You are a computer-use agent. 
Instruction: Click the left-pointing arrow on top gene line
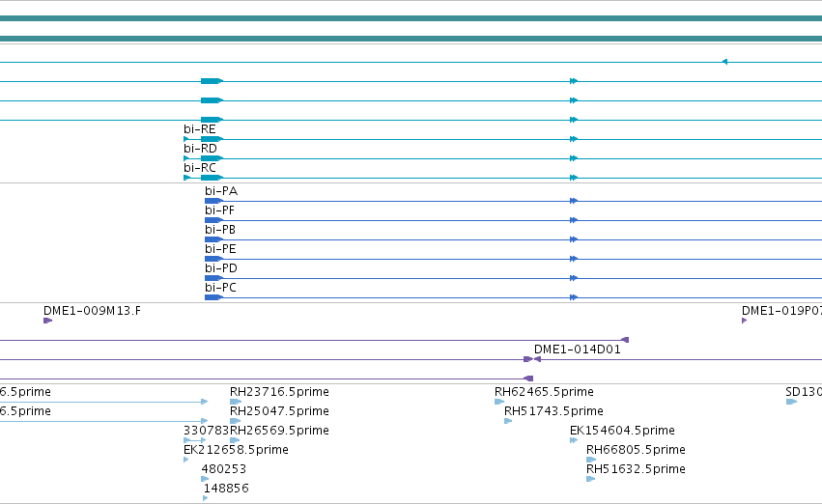tap(724, 62)
